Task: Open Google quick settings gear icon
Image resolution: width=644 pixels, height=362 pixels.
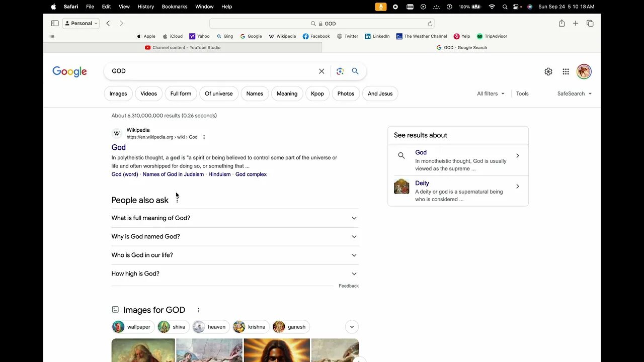Action: tap(548, 71)
